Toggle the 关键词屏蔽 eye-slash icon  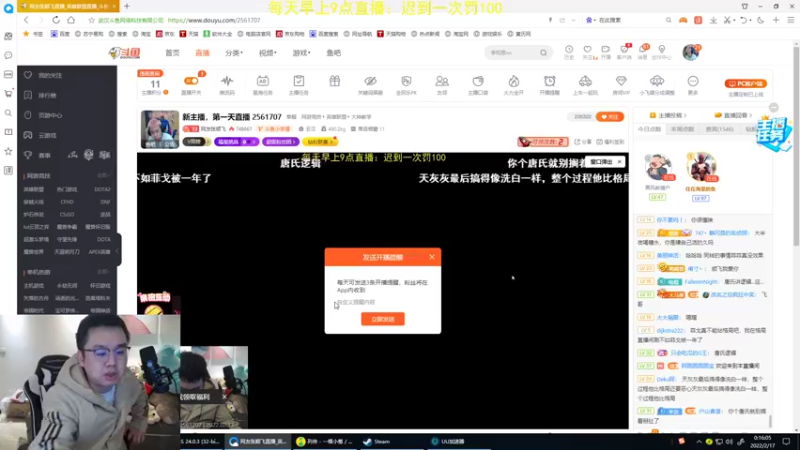370,81
